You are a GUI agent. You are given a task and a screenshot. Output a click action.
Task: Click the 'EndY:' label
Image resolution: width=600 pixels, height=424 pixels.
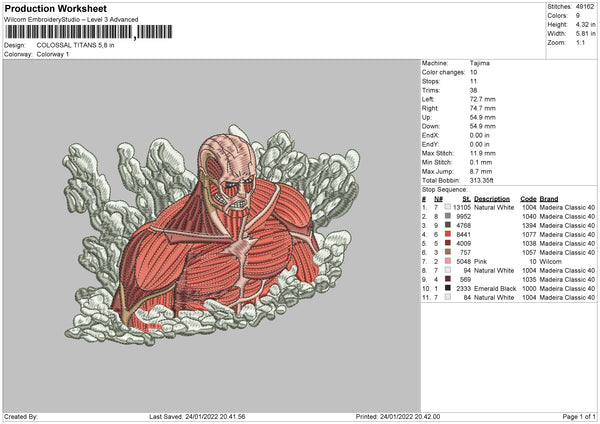point(430,144)
